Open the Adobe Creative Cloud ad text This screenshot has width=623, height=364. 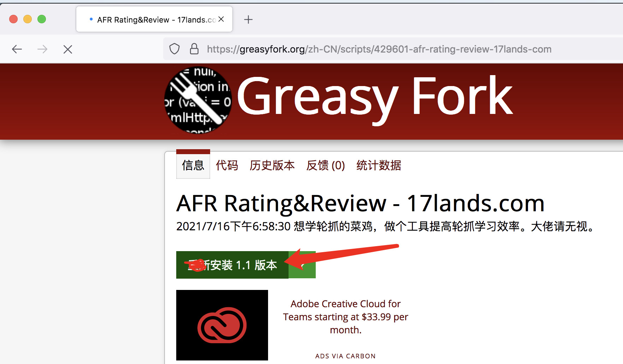point(345,317)
